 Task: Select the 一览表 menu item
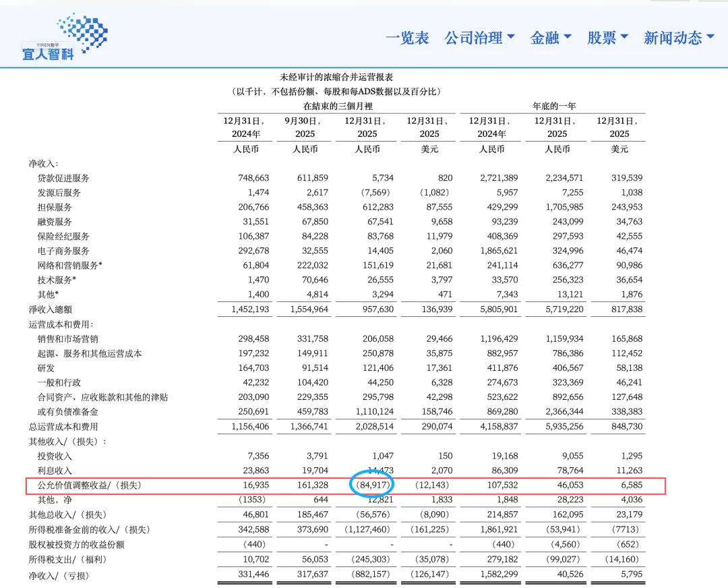(407, 38)
